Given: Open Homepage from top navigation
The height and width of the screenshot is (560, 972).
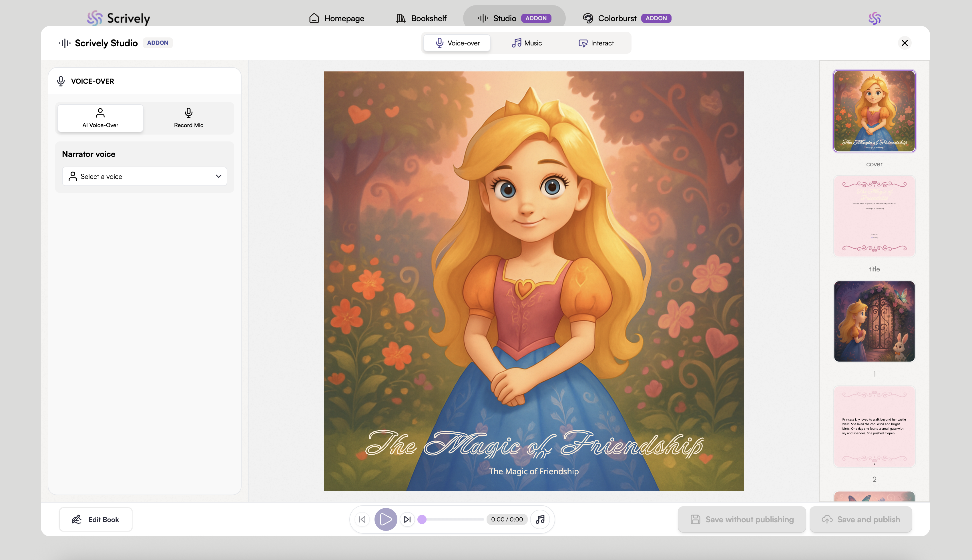Looking at the screenshot, I should (337, 18).
